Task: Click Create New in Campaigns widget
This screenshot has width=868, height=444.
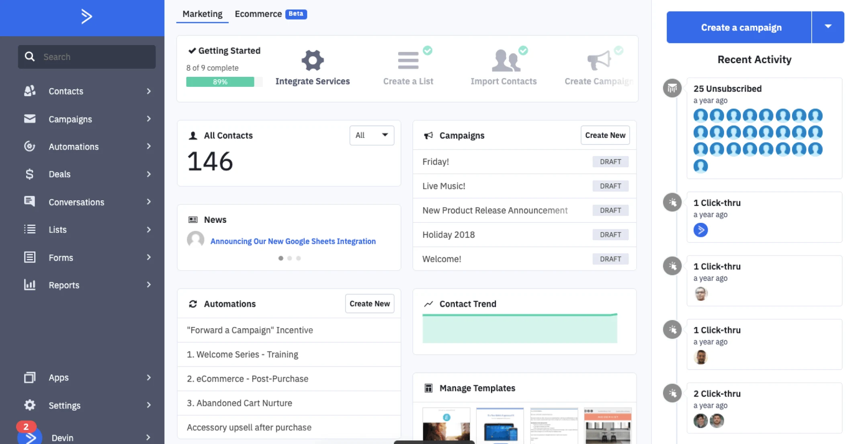Action: (x=605, y=135)
